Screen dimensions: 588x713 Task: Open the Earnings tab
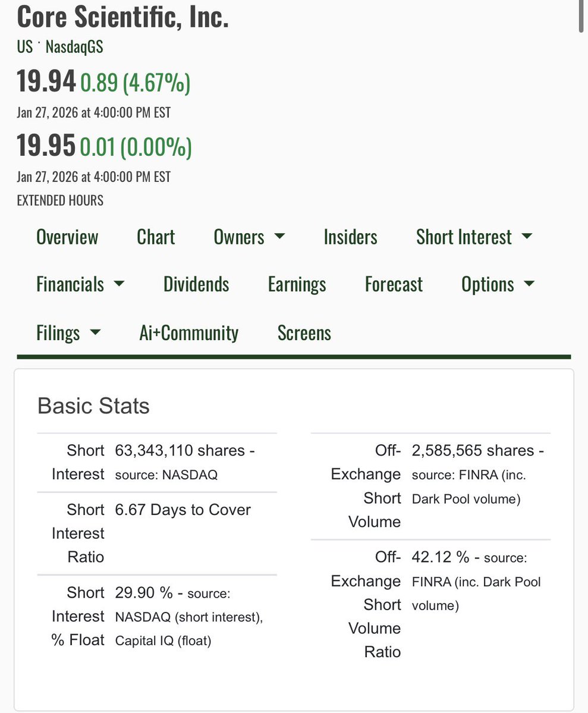click(297, 285)
